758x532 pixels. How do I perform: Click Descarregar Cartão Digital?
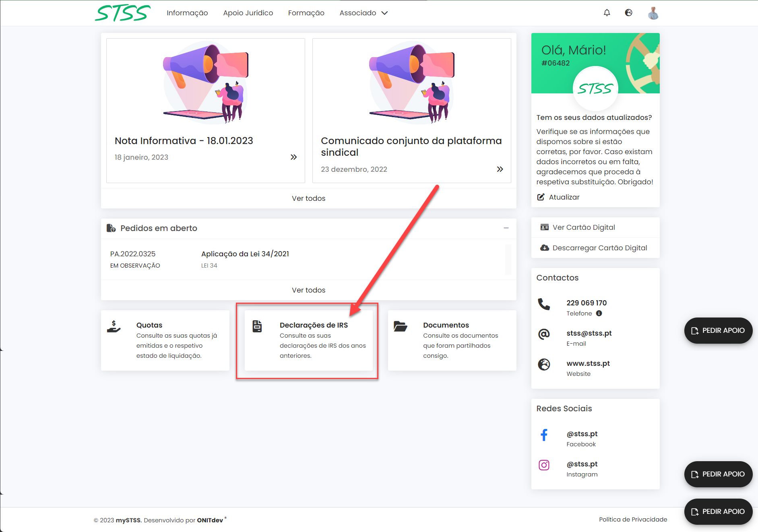pos(595,248)
